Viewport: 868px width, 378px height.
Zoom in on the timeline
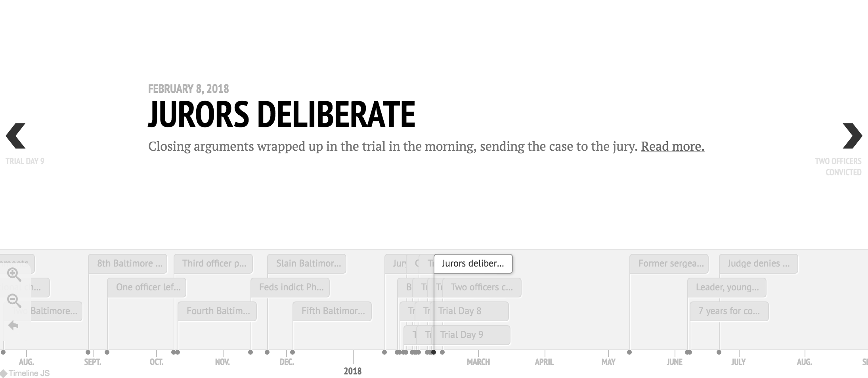click(x=14, y=274)
